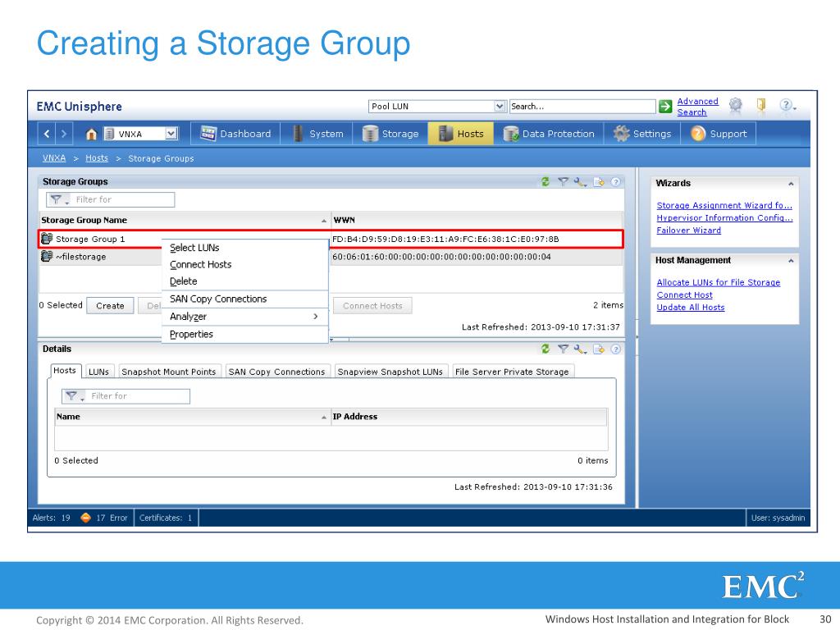Click the orange error alert icon

click(x=85, y=518)
